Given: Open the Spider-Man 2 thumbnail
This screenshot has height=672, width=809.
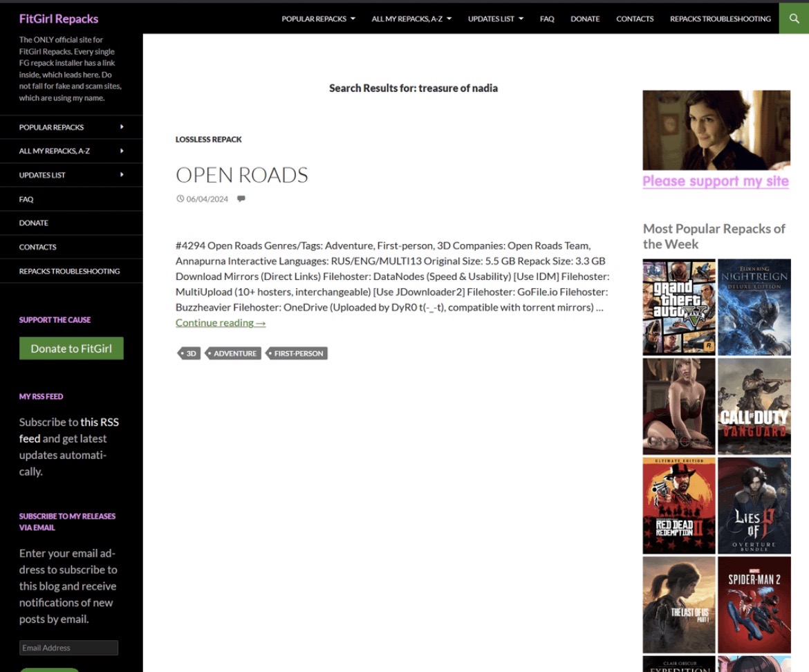Looking at the screenshot, I should coord(754,604).
